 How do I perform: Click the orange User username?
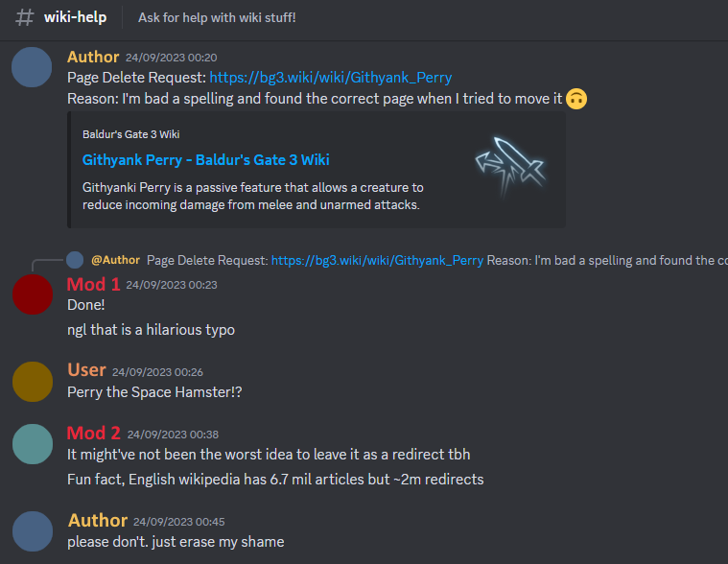click(86, 370)
